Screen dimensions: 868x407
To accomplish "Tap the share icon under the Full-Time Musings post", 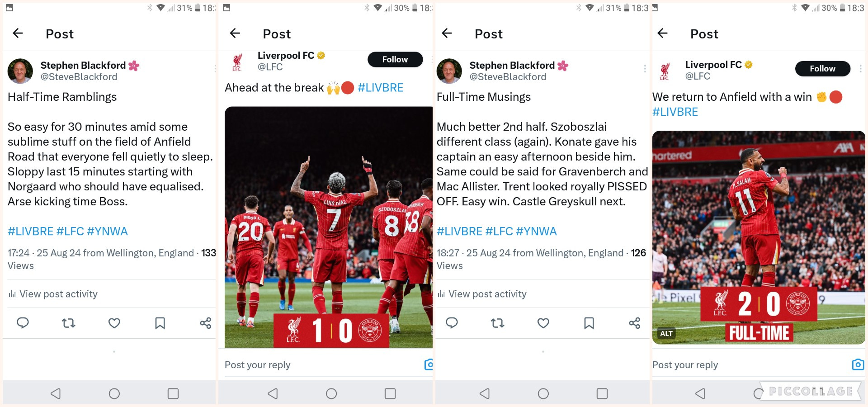I will 635,323.
